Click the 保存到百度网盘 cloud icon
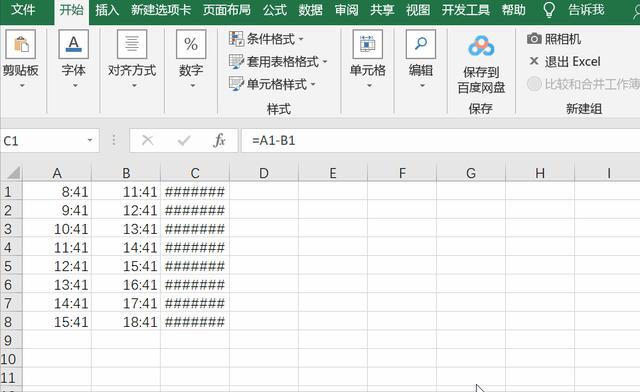This screenshot has width=640, height=392. tap(481, 46)
